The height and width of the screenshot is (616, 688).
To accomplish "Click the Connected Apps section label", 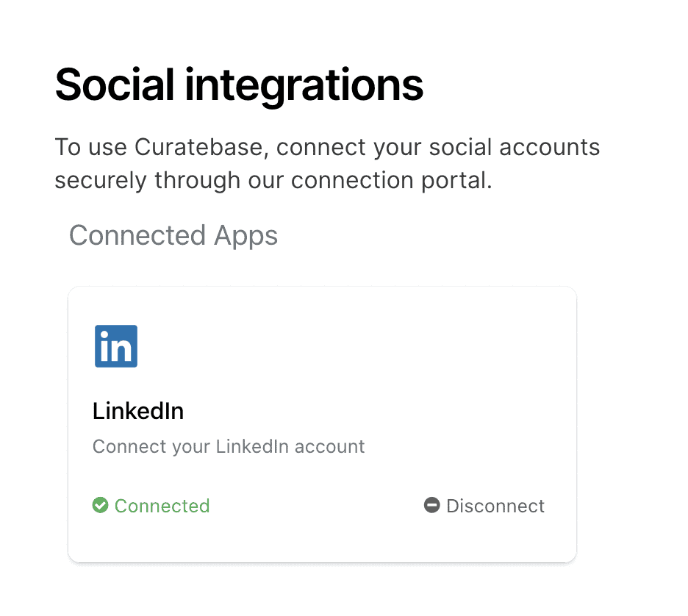I will point(173,236).
